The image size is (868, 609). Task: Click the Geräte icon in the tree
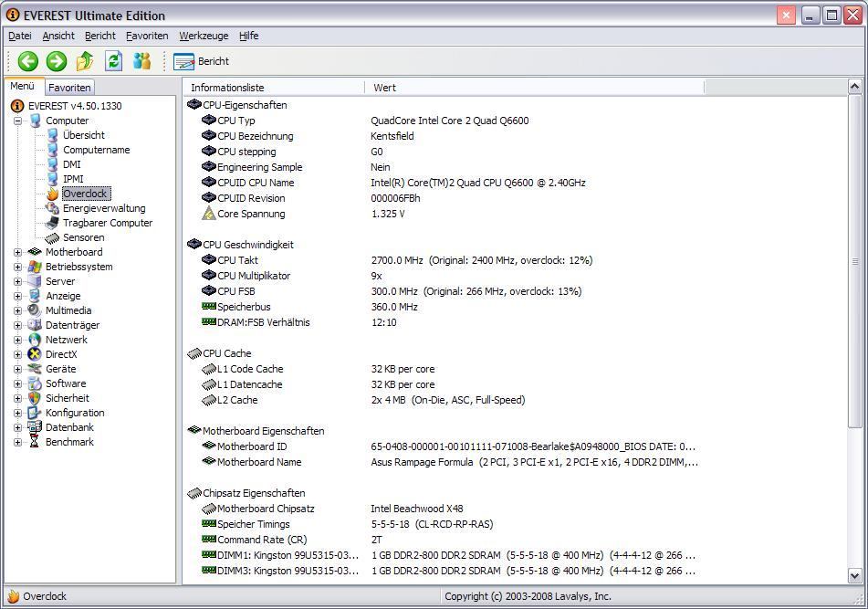coord(35,369)
